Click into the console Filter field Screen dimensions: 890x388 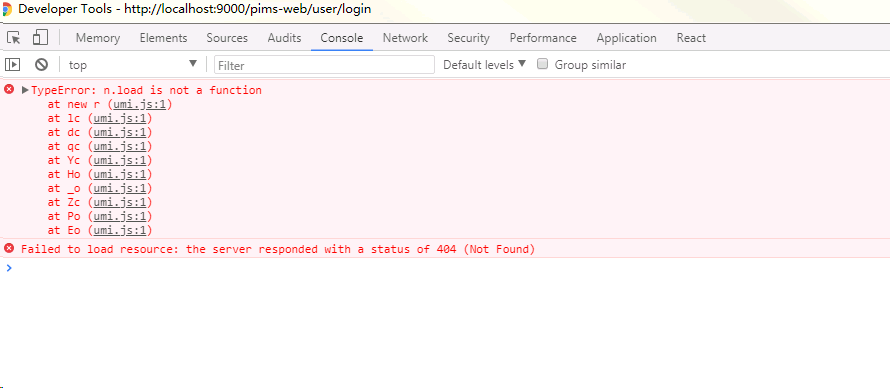coord(324,65)
